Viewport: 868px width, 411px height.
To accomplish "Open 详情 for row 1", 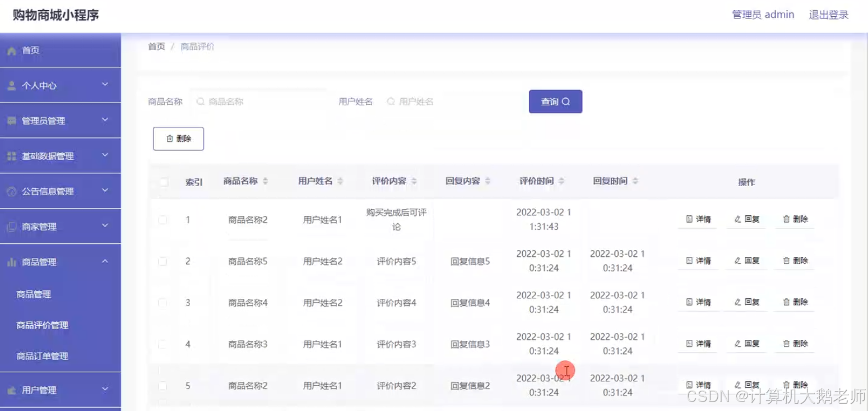I will pyautogui.click(x=698, y=219).
